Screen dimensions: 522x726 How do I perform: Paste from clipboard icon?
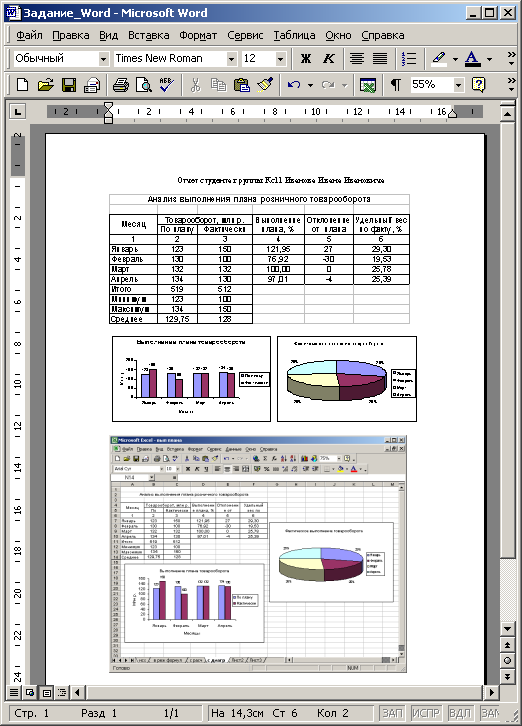click(x=241, y=85)
